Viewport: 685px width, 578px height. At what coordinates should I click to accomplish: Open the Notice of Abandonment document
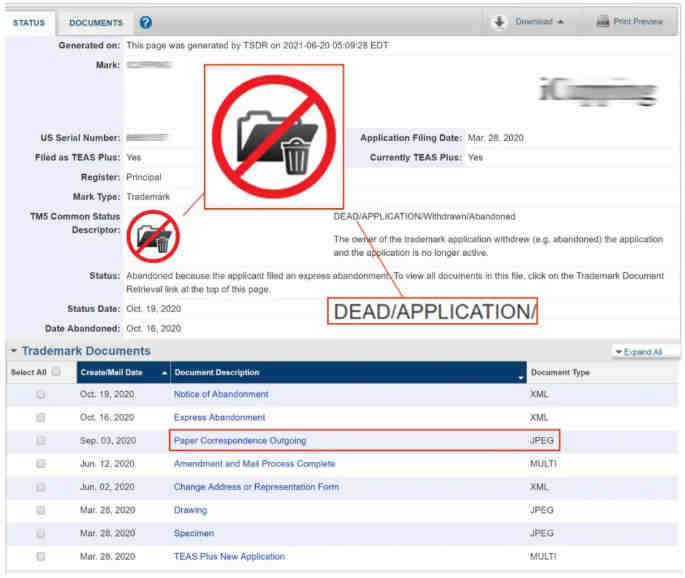pos(221,395)
